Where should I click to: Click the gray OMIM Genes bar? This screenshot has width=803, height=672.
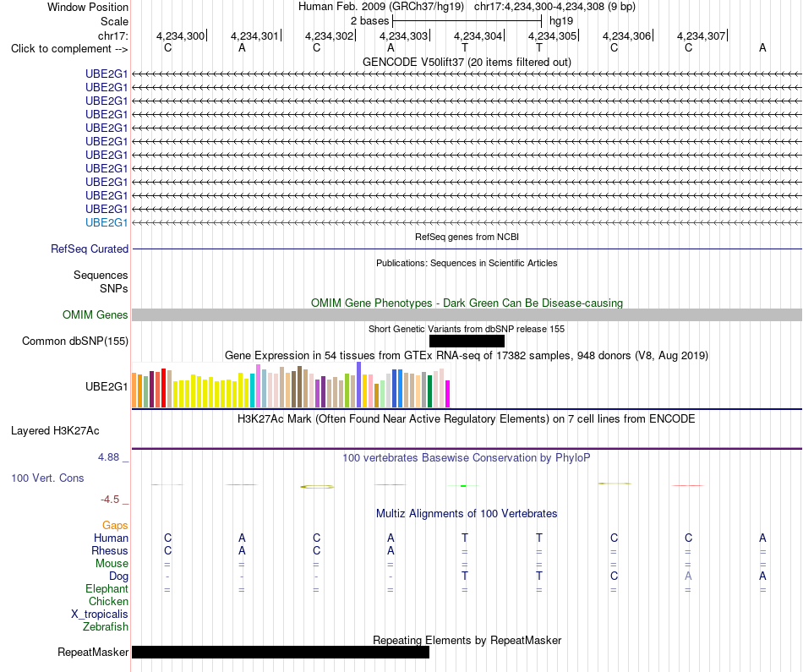[467, 315]
